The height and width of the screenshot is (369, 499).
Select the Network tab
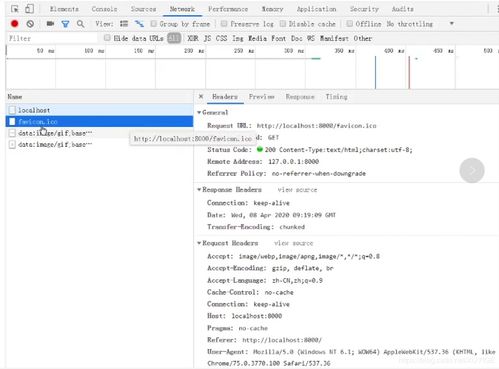point(182,9)
